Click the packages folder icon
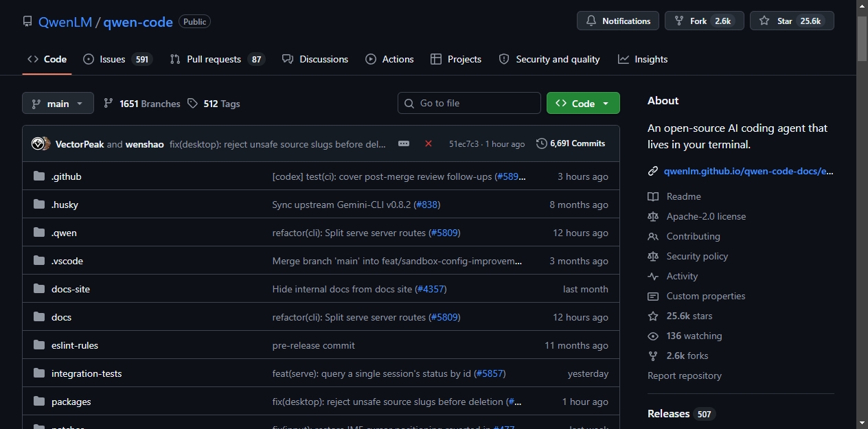The width and height of the screenshot is (868, 429). click(39, 402)
